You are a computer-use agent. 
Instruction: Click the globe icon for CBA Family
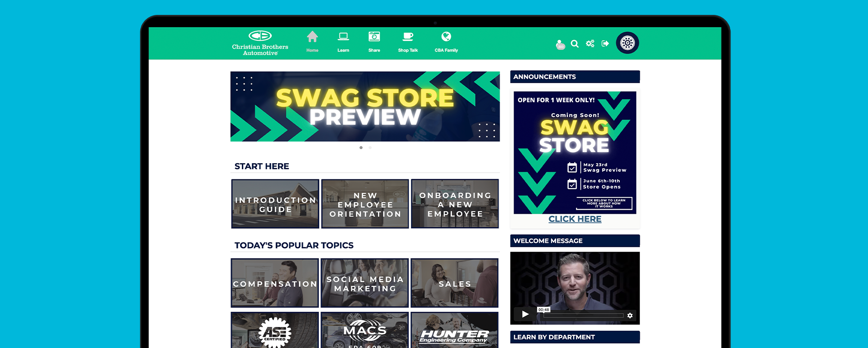(446, 36)
